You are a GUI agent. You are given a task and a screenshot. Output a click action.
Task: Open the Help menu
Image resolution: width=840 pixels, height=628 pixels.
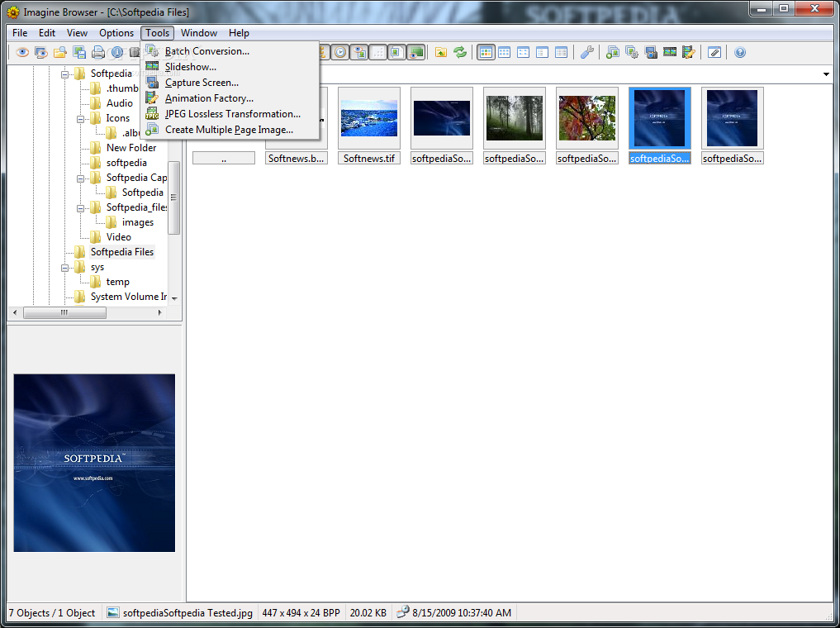(x=239, y=33)
